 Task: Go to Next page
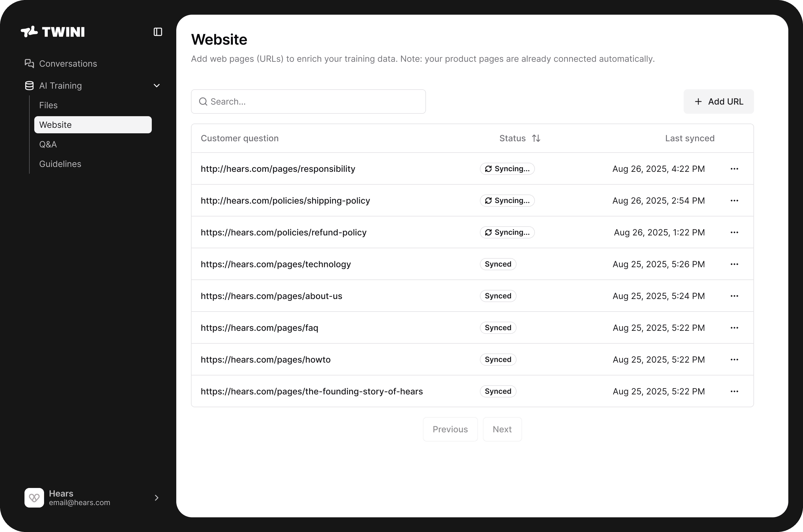pyautogui.click(x=502, y=429)
